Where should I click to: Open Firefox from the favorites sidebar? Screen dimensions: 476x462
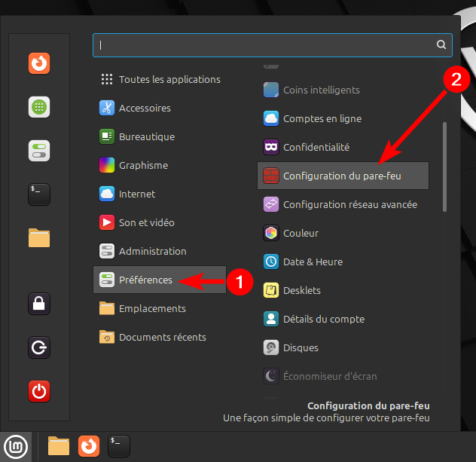[39, 63]
